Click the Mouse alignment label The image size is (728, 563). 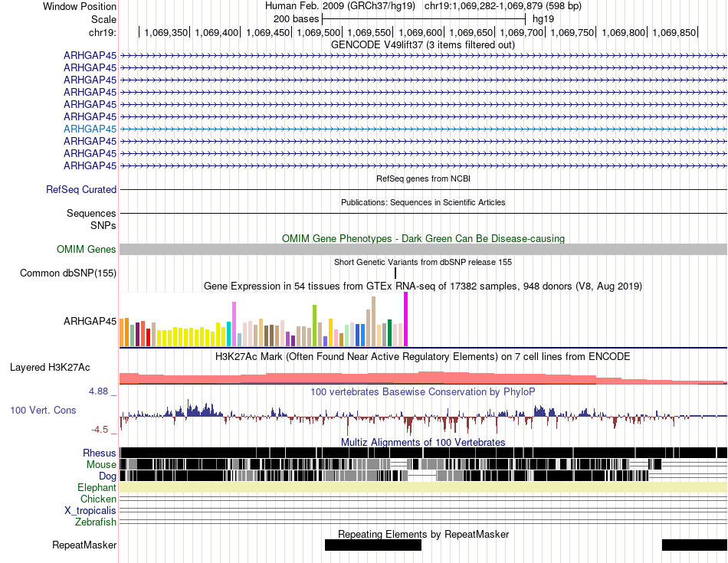[x=101, y=465]
